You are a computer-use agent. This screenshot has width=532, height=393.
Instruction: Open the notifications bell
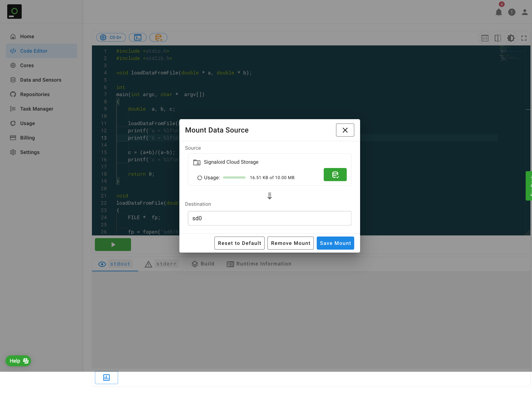(x=499, y=12)
